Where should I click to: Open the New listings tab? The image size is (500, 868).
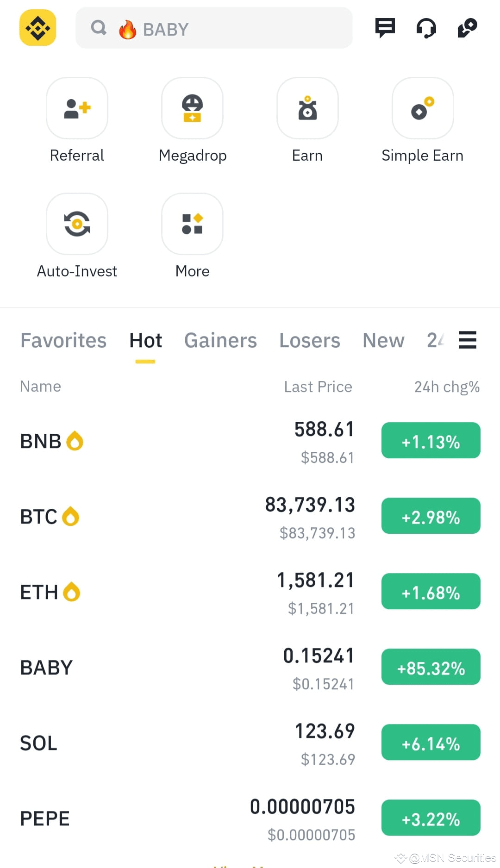[383, 340]
